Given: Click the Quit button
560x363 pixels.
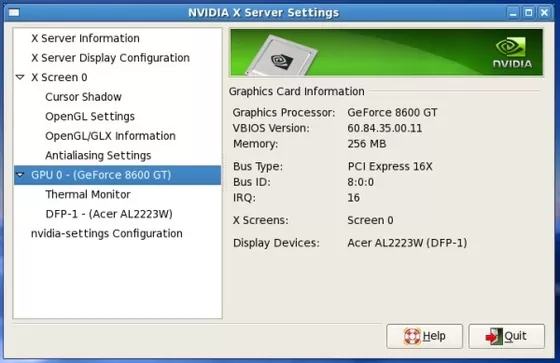Looking at the screenshot, I should pos(506,336).
